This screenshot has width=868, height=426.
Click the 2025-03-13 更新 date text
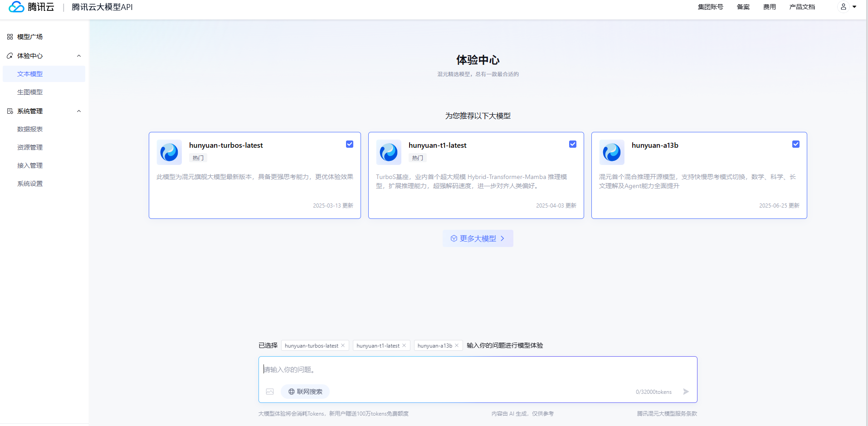[333, 206]
